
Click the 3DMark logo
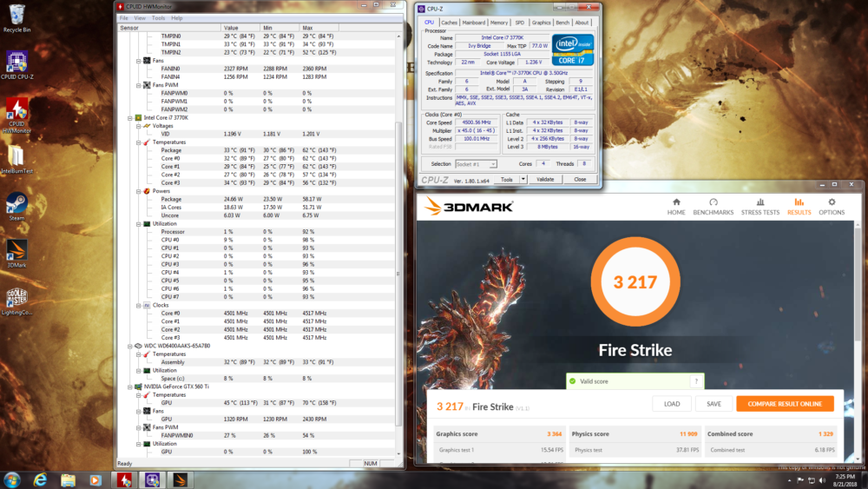tap(469, 207)
